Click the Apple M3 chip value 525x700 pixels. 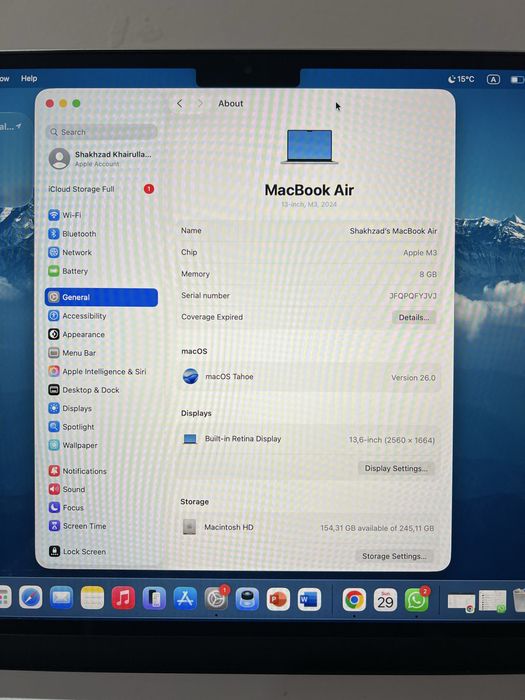[420, 253]
